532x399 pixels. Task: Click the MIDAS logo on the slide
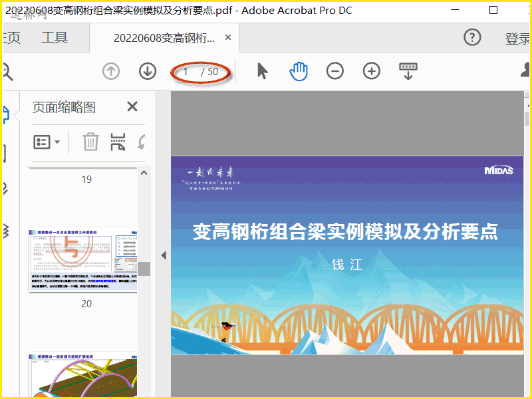pyautogui.click(x=499, y=170)
